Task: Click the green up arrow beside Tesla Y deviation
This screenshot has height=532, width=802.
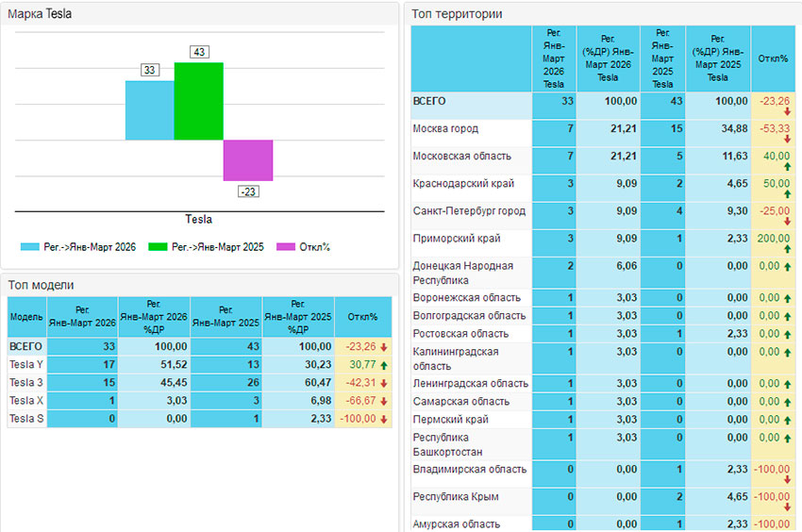Action: 384,365
